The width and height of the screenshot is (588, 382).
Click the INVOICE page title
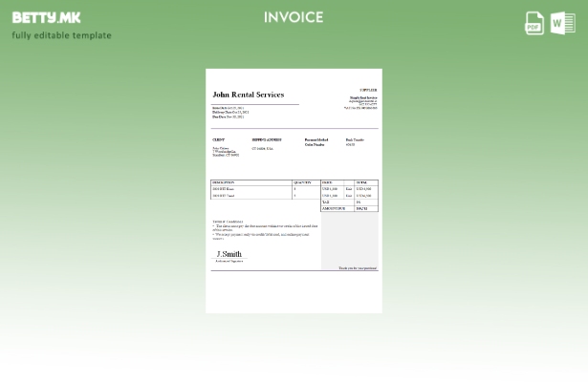click(294, 17)
